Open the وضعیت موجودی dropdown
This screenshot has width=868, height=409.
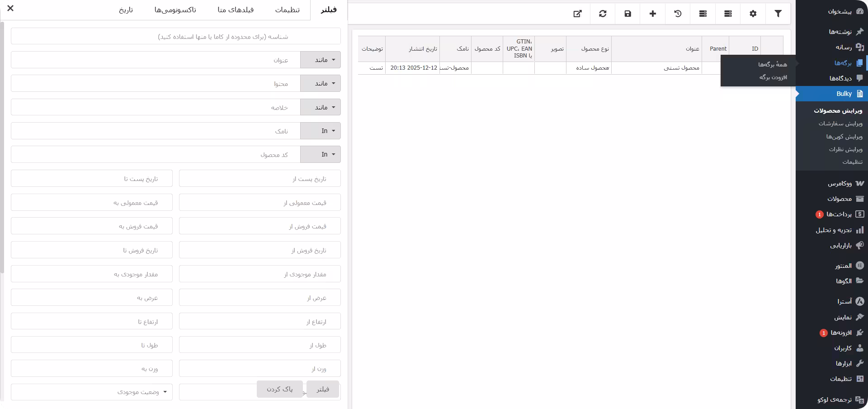[x=92, y=392]
